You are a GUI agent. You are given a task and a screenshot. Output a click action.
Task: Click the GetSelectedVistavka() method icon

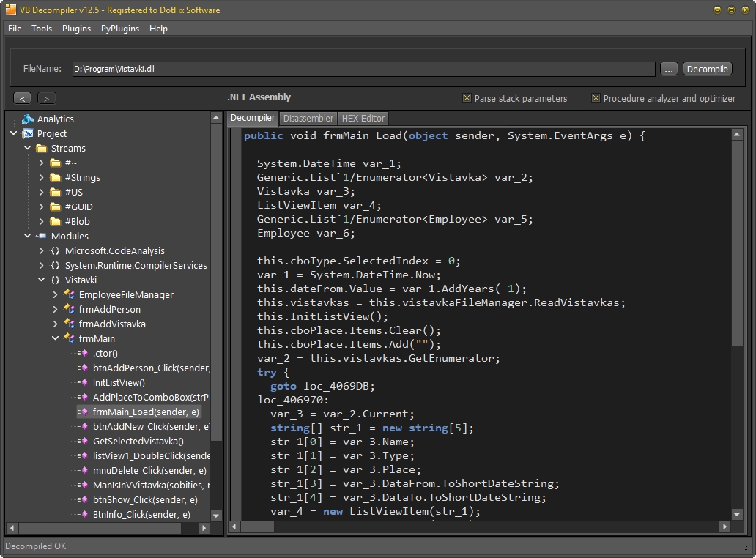coord(83,441)
